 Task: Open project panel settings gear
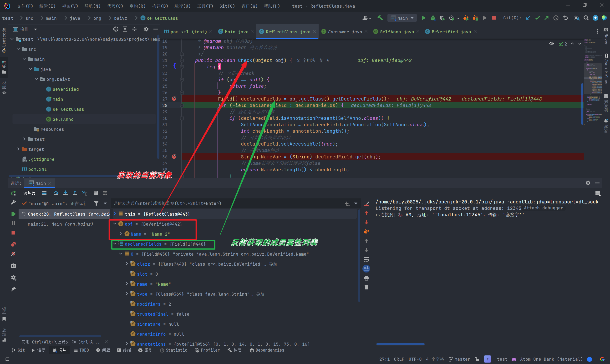[146, 29]
